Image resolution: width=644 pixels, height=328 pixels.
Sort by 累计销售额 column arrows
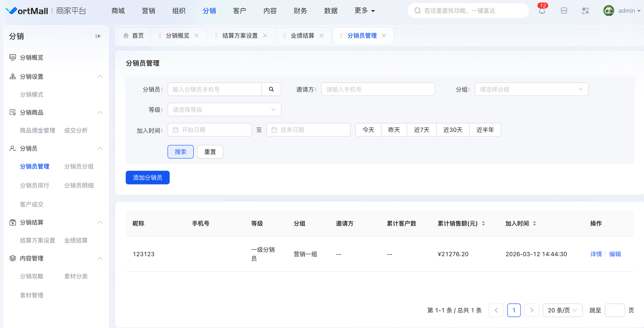pyautogui.click(x=483, y=224)
